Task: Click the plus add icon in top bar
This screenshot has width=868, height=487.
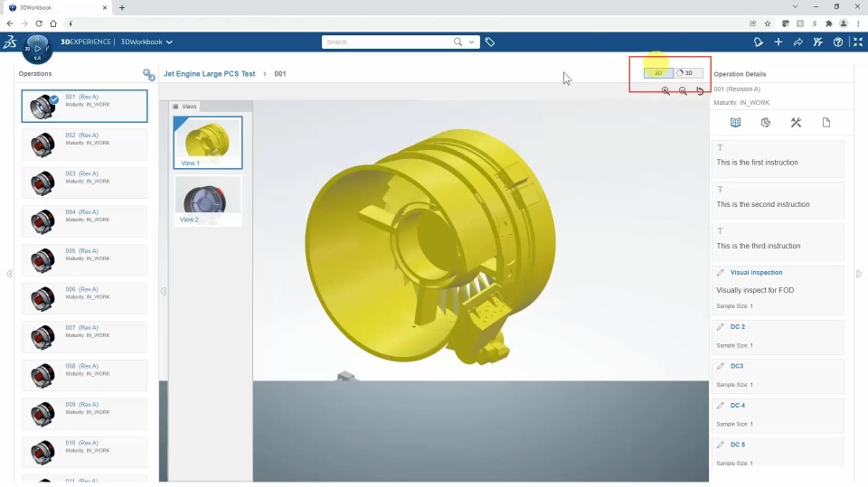Action: tap(778, 42)
